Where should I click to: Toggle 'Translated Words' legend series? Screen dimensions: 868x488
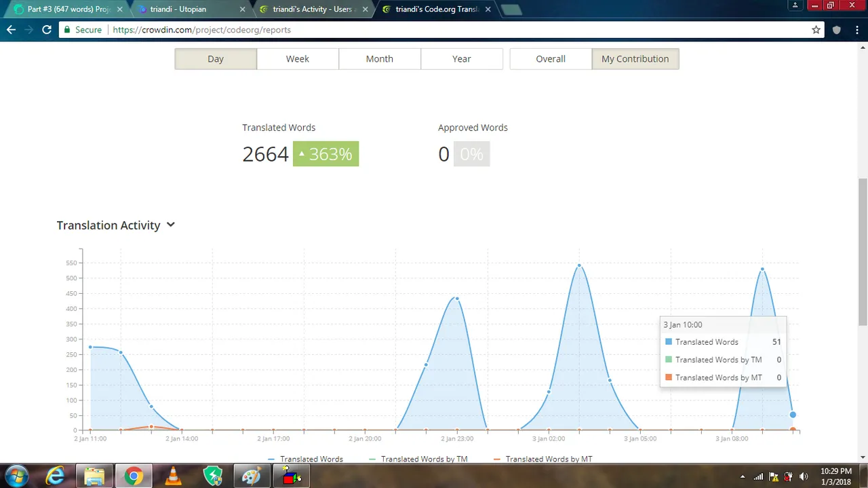[305, 459]
